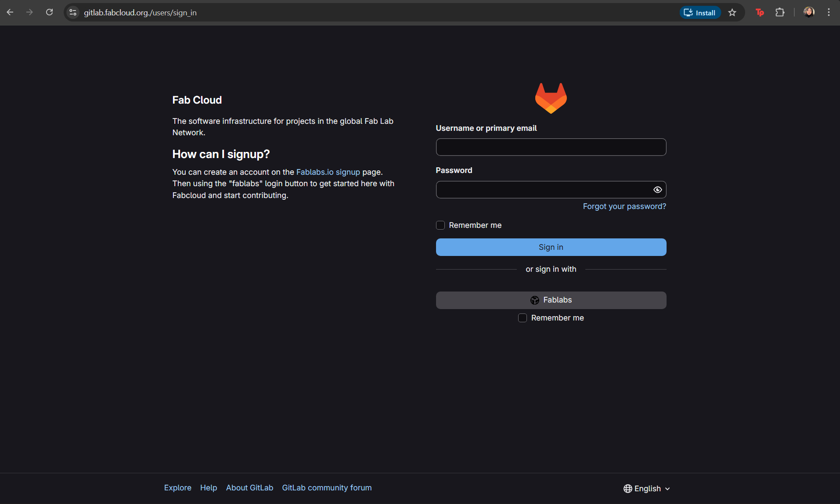Open the Forgot your password link
This screenshot has height=504, width=840.
[x=624, y=206]
